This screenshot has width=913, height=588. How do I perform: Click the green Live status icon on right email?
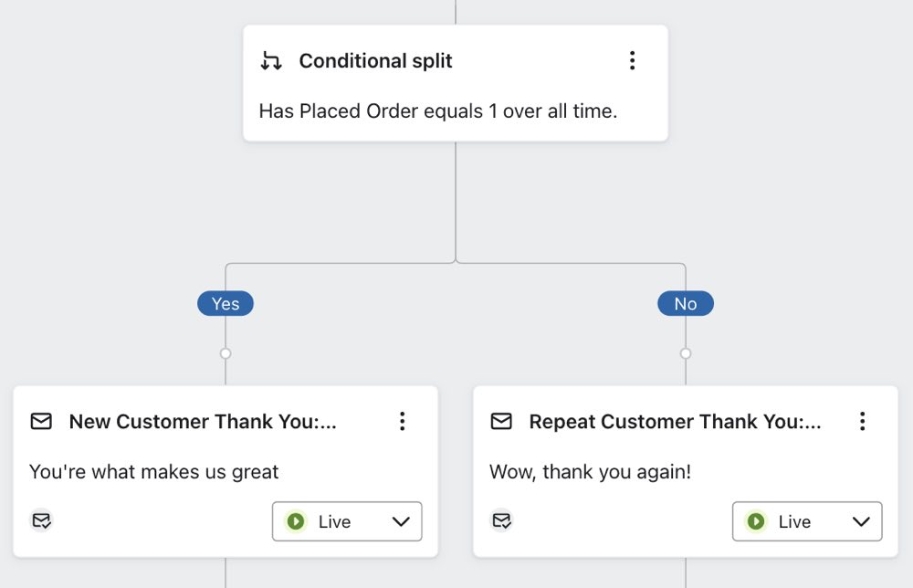click(x=757, y=521)
